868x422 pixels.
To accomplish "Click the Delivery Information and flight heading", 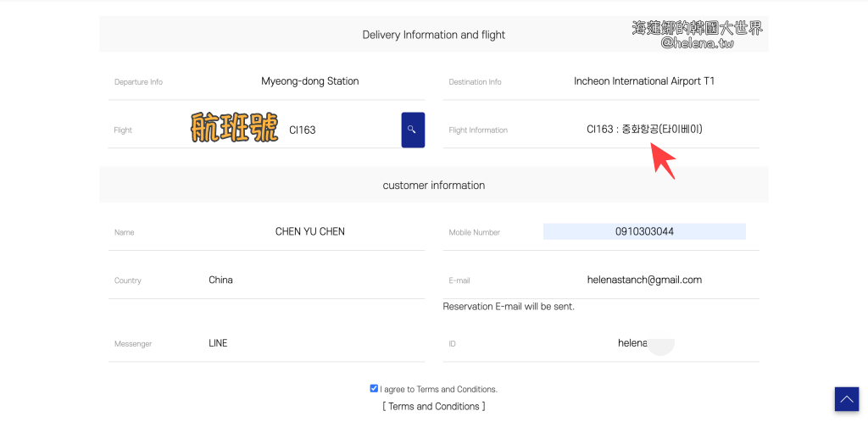I will coord(434,35).
